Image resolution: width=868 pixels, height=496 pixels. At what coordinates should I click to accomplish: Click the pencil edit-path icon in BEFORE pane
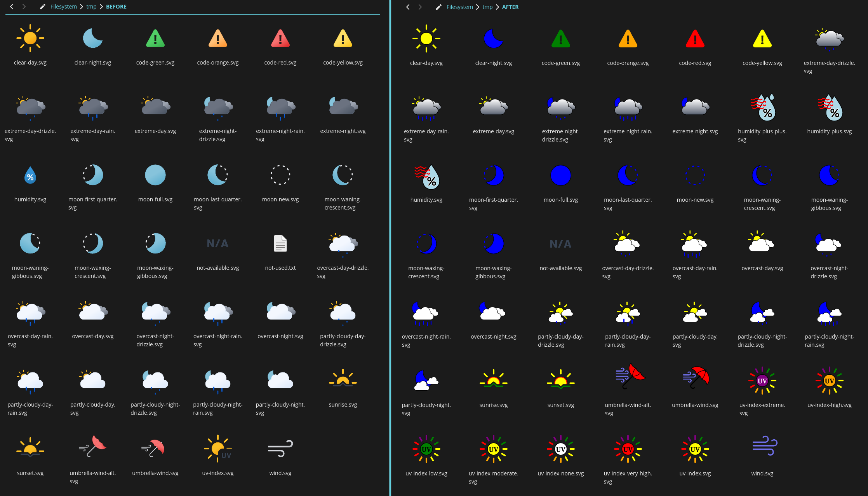click(42, 7)
